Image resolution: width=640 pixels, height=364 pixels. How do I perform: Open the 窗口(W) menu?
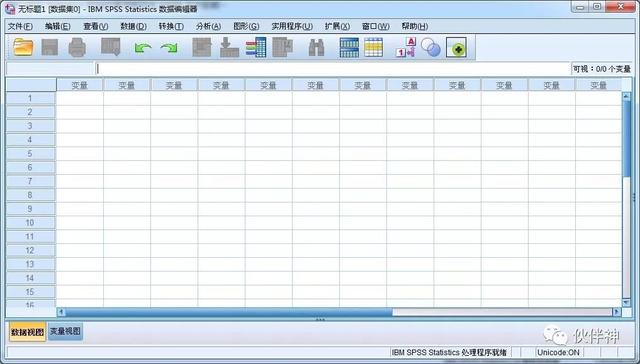point(376,26)
